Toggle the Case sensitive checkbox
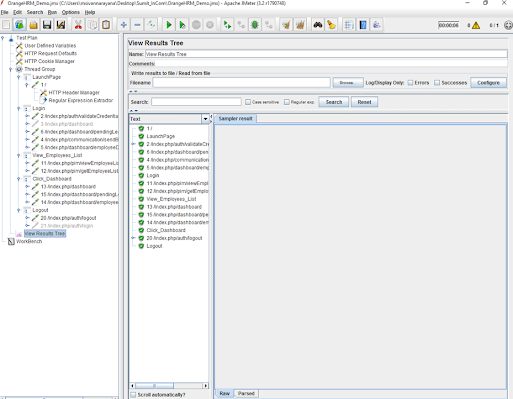 (x=248, y=102)
